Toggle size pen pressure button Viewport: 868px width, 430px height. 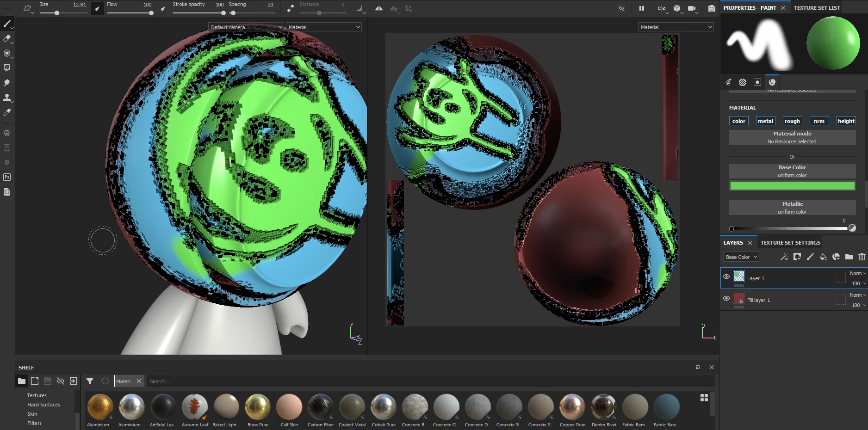click(x=97, y=8)
